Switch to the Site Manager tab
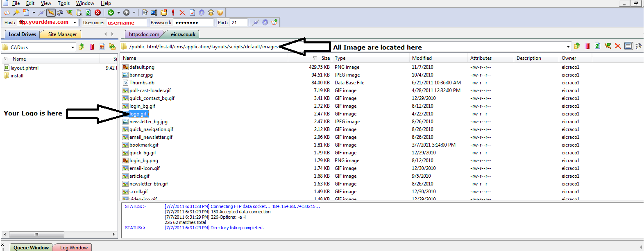The image size is (644, 251). click(x=62, y=34)
